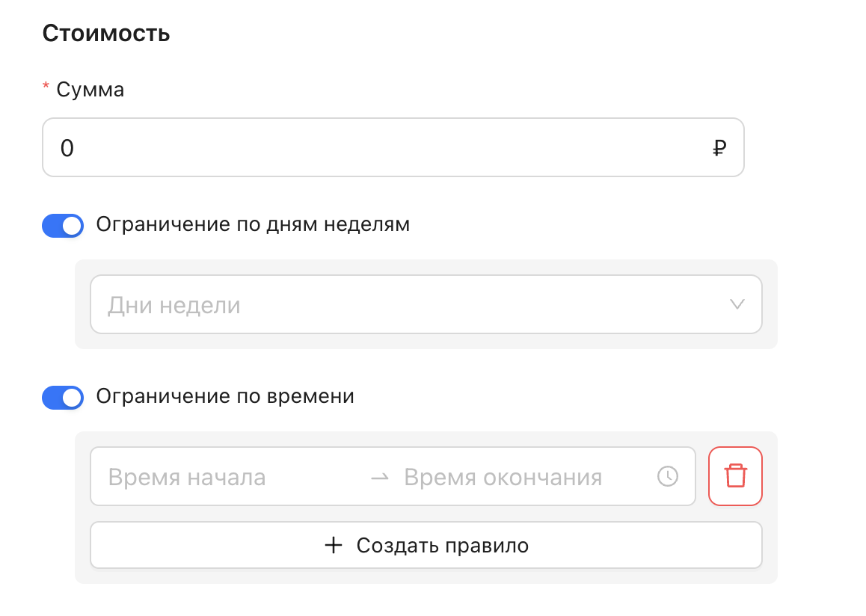
Task: Click the clock icon in time range
Action: point(667,476)
